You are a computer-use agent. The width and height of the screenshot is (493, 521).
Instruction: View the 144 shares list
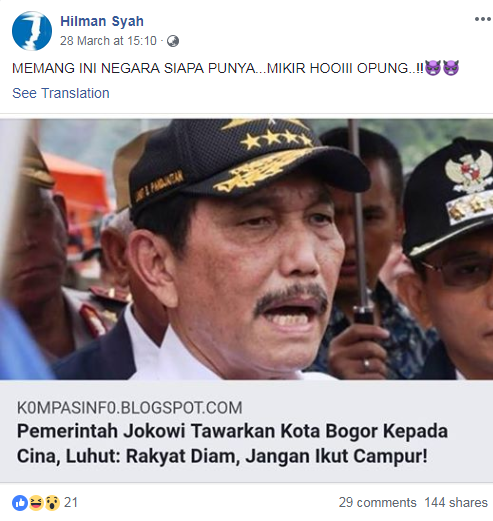pyautogui.click(x=456, y=502)
